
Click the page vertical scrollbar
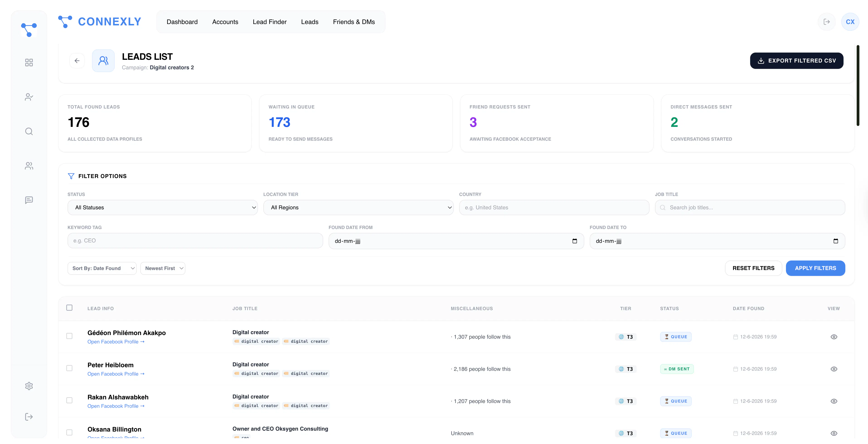point(858,86)
